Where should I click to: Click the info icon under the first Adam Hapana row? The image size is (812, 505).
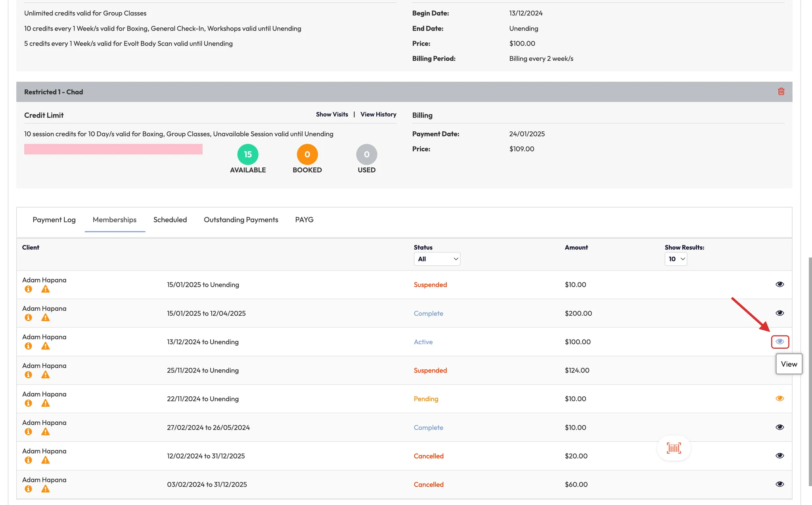click(x=28, y=289)
